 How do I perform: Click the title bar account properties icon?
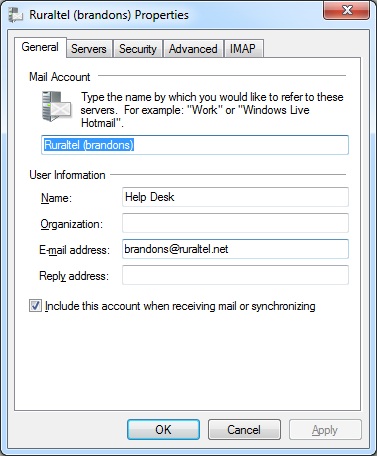[16, 15]
